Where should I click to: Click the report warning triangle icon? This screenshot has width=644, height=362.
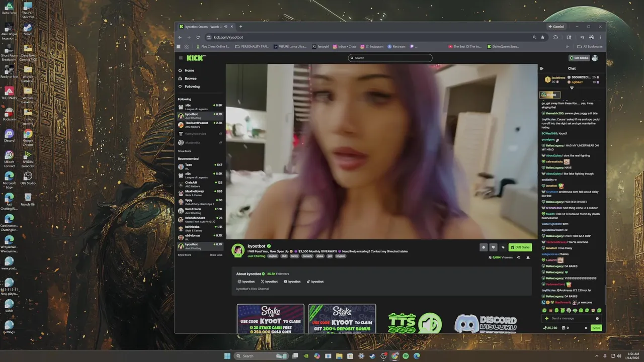click(x=528, y=257)
